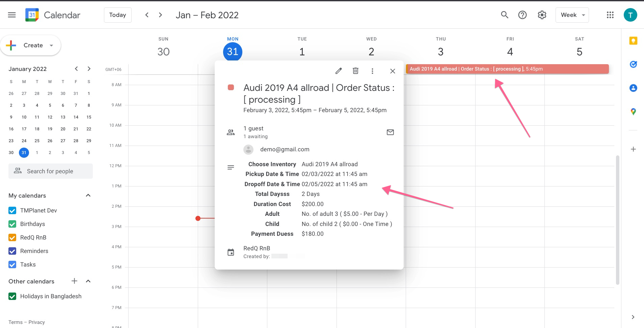The height and width of the screenshot is (328, 644).
Task: Use the calendar grid vertical scrollbar
Action: [618, 220]
